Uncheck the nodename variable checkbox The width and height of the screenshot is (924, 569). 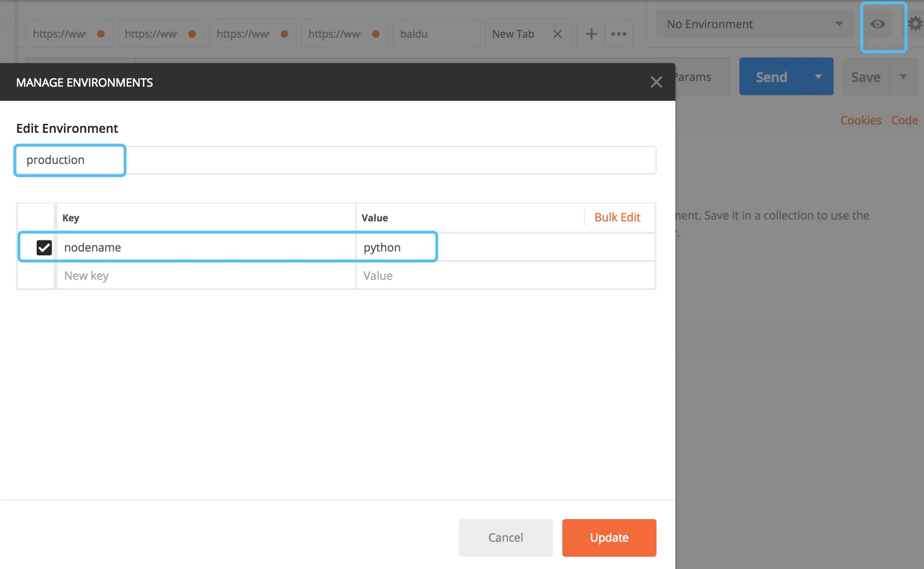coord(44,247)
